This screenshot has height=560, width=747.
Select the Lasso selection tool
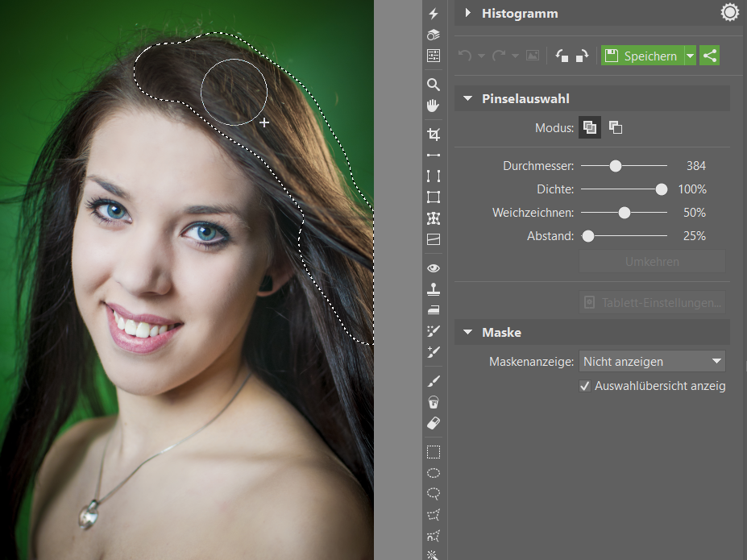tap(433, 493)
